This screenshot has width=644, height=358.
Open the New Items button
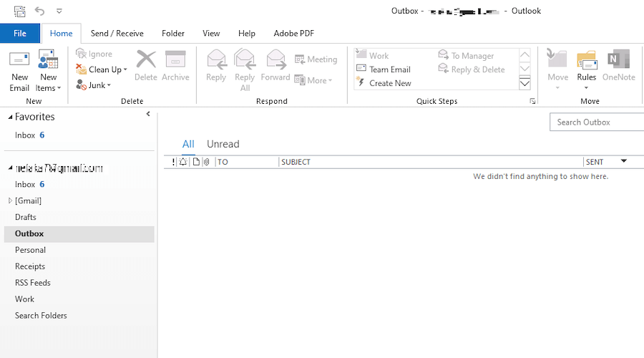[48, 71]
